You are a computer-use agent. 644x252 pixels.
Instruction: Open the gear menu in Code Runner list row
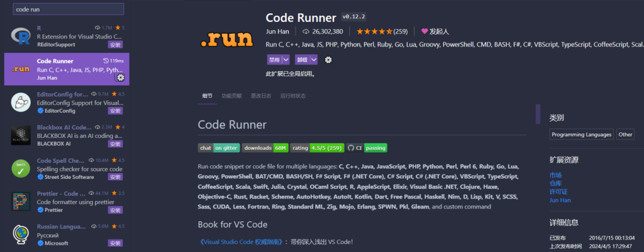(x=120, y=77)
